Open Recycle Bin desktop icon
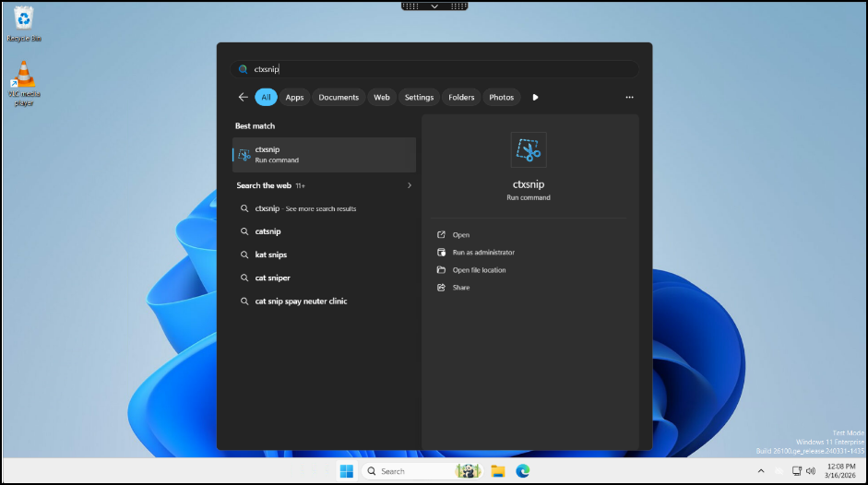This screenshot has width=868, height=485. (24, 18)
